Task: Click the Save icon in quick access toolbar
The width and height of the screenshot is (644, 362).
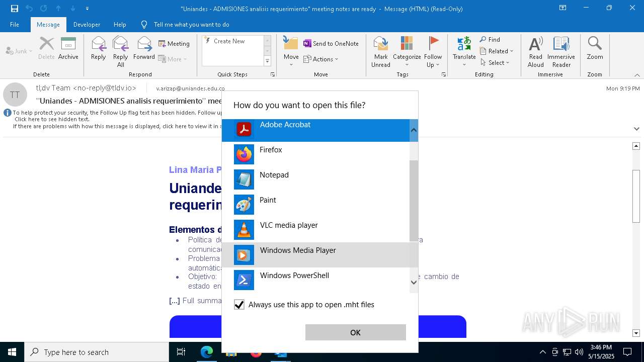Action: pyautogui.click(x=15, y=9)
